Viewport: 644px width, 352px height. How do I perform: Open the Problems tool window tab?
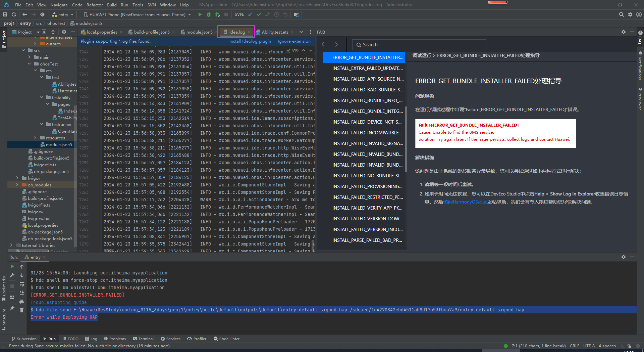(x=115, y=339)
